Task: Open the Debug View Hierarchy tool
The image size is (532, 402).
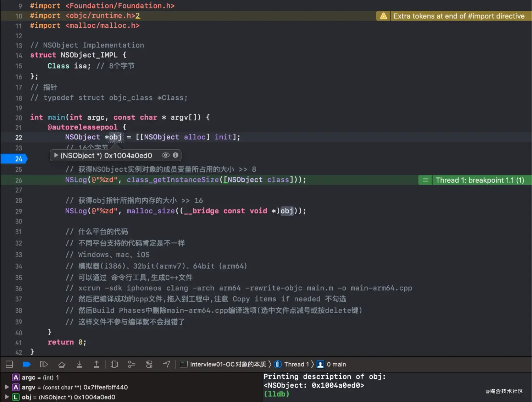Action: point(114,364)
